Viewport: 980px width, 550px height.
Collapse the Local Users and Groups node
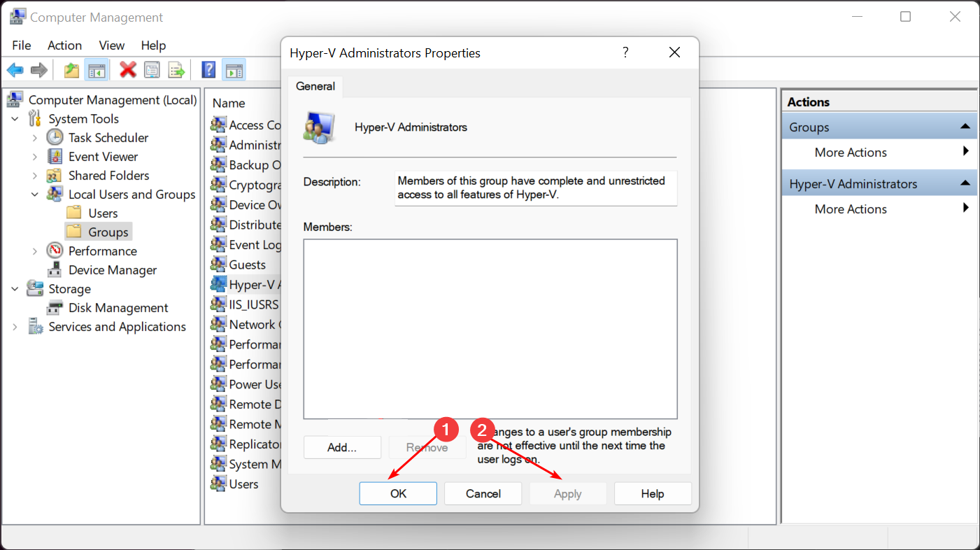[x=35, y=195]
